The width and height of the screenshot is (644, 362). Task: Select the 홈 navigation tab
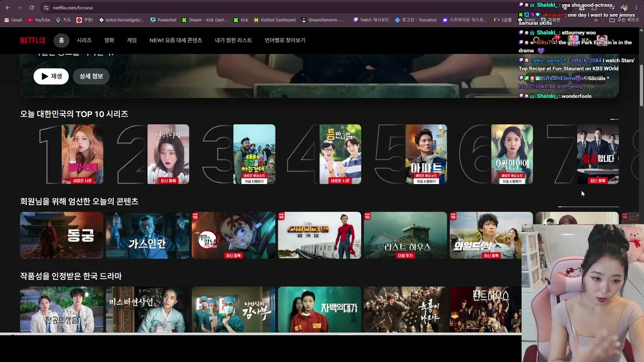(x=61, y=40)
